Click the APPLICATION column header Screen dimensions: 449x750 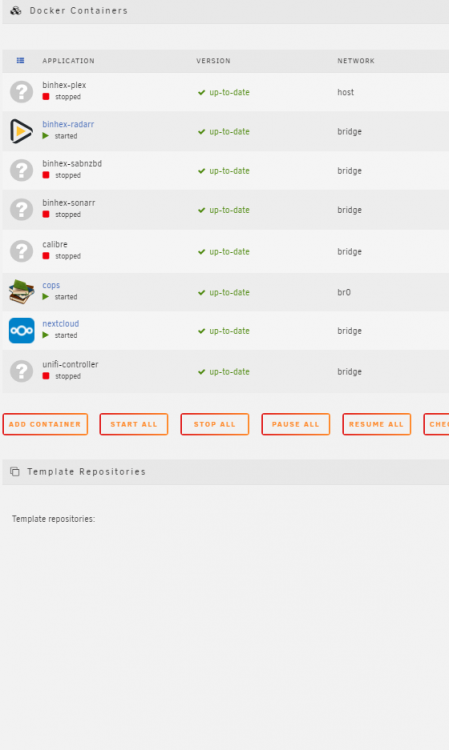pyautogui.click(x=68, y=61)
